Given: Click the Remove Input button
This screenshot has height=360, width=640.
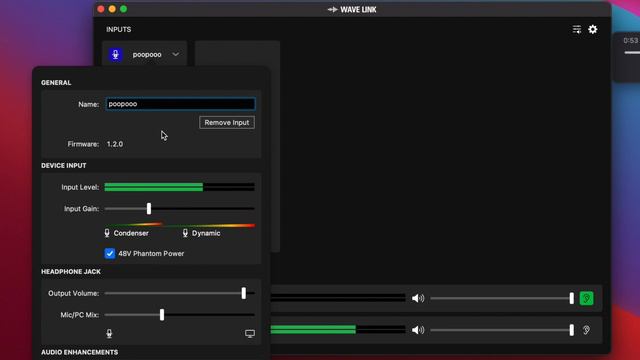Looking at the screenshot, I should coord(227,122).
